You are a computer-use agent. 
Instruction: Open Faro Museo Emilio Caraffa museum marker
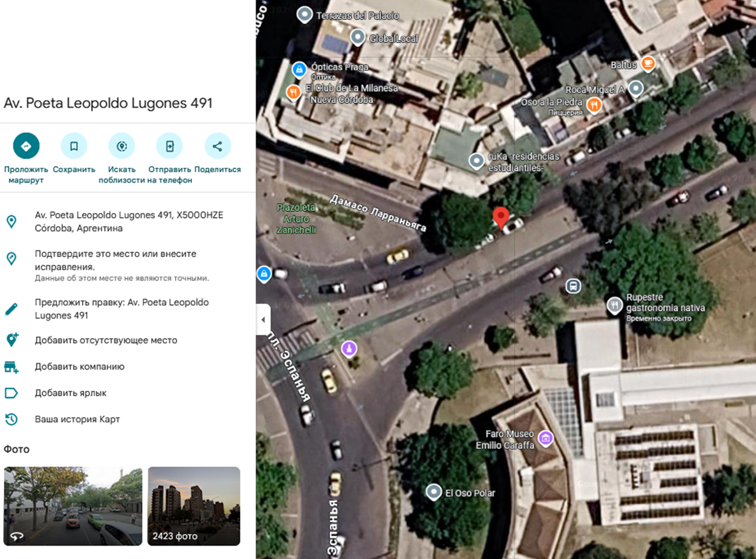[x=546, y=438]
